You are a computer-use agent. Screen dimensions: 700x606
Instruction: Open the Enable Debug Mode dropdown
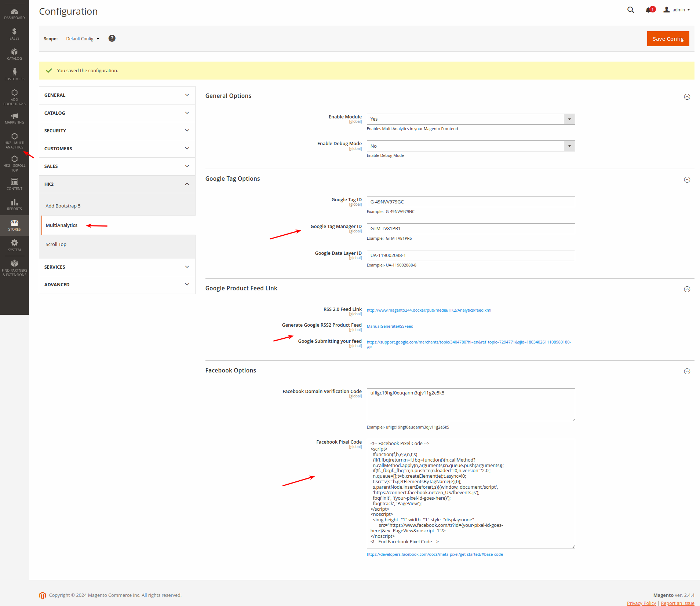point(471,146)
